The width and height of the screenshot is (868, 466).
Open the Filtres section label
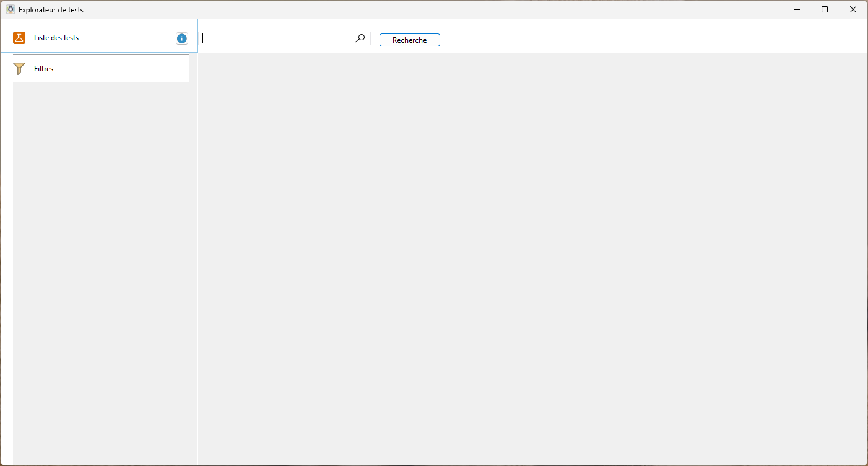[44, 69]
